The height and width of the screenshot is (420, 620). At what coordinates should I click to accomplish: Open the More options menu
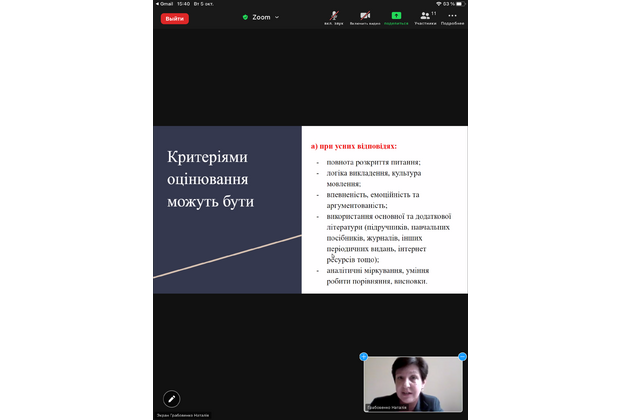452,17
